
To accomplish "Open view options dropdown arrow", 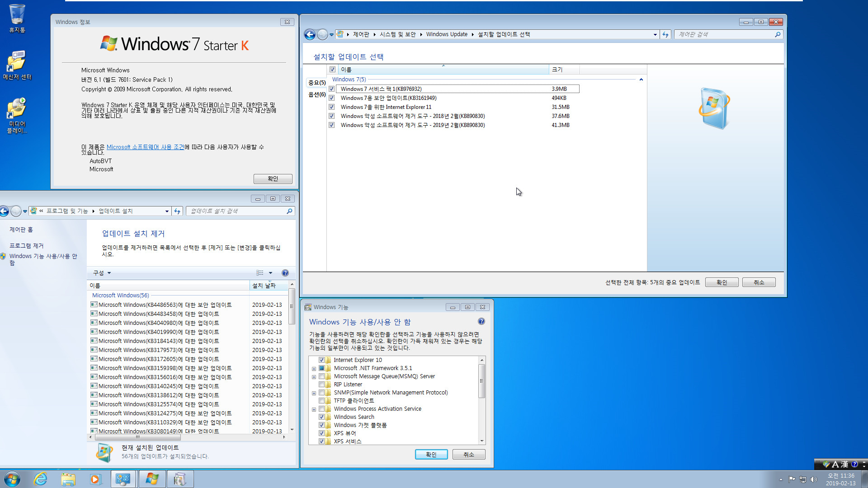I will point(270,273).
